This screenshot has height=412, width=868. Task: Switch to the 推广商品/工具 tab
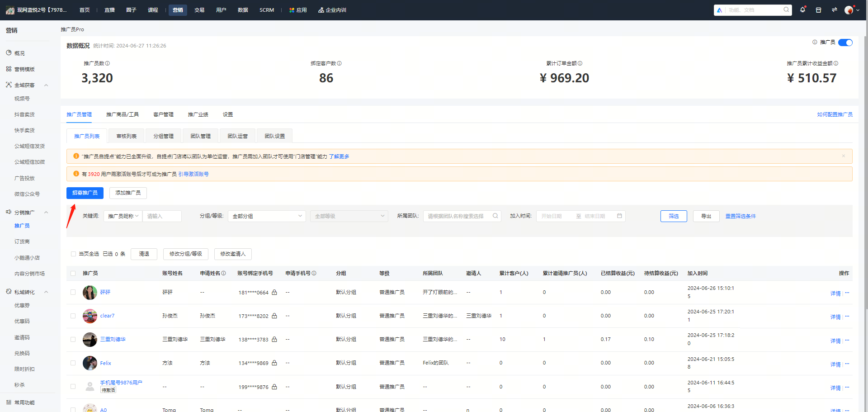coord(123,114)
